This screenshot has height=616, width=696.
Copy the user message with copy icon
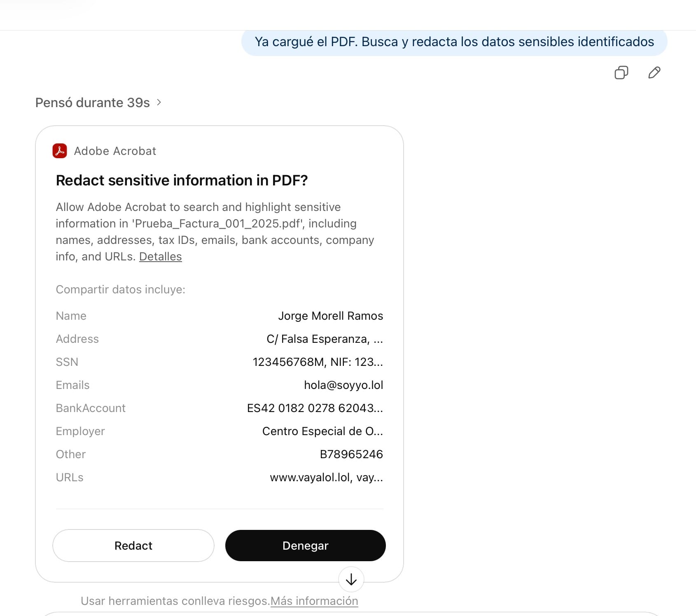click(621, 73)
